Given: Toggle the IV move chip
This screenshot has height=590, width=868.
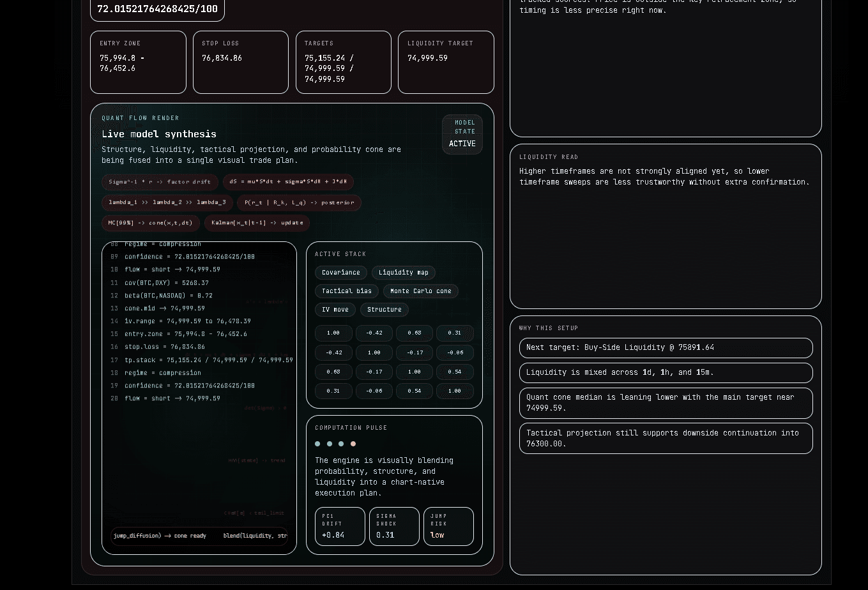Looking at the screenshot, I should [x=335, y=310].
